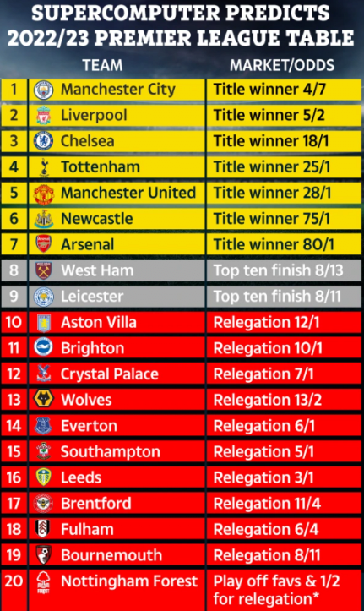364x611 pixels.
Task: Click the Tottenham cockerel crest
Action: click(x=44, y=167)
